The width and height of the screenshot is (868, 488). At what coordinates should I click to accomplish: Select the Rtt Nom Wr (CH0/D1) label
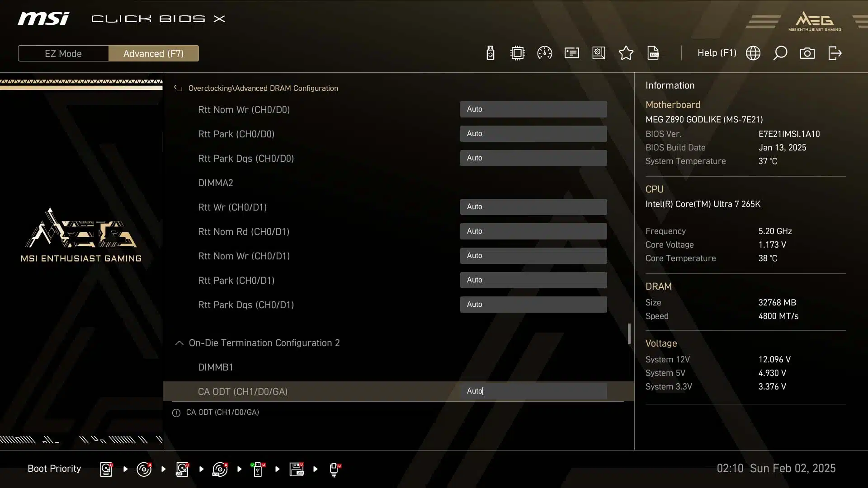(244, 256)
